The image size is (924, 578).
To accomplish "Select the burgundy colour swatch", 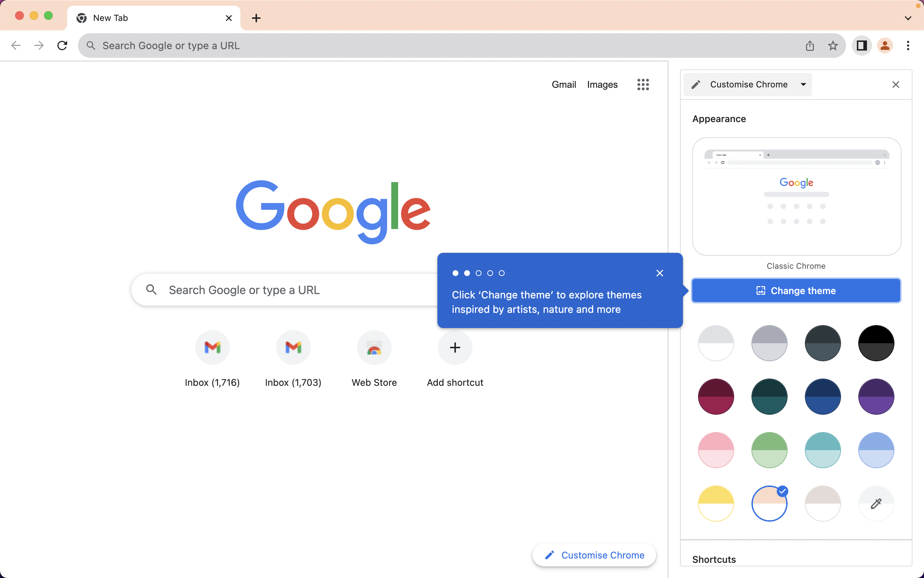I will [x=716, y=396].
